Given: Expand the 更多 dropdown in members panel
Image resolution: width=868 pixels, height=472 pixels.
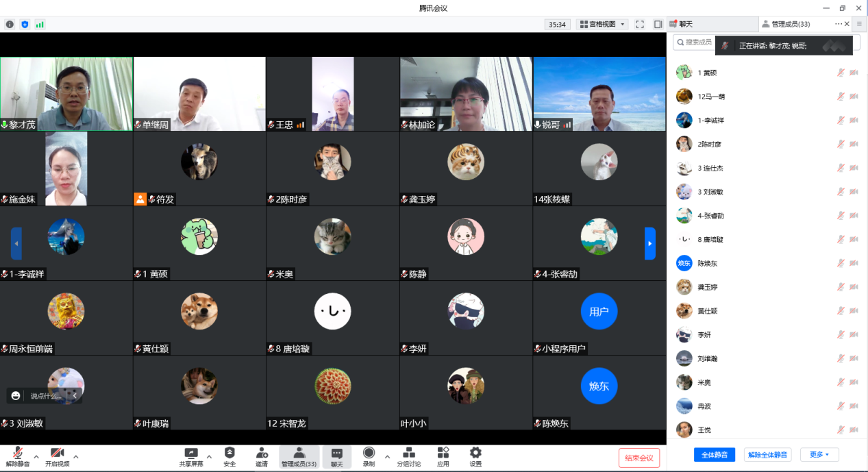Looking at the screenshot, I should click(x=819, y=455).
